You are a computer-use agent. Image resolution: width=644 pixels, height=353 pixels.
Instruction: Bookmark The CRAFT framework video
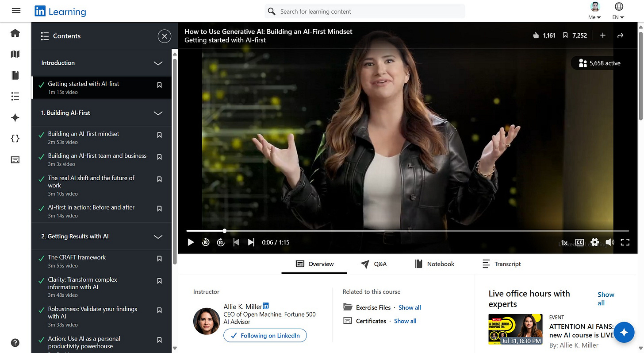point(160,259)
